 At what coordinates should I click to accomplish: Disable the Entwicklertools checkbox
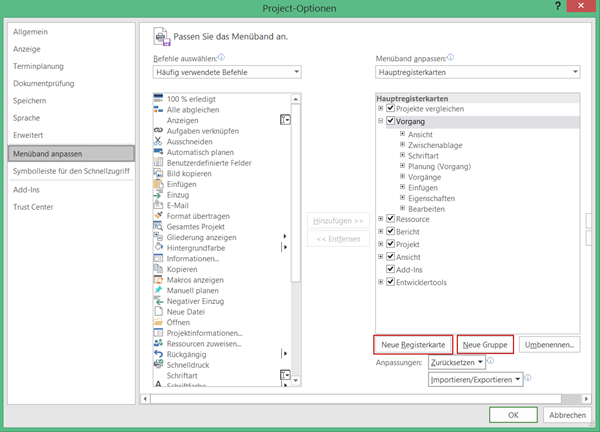pos(390,282)
